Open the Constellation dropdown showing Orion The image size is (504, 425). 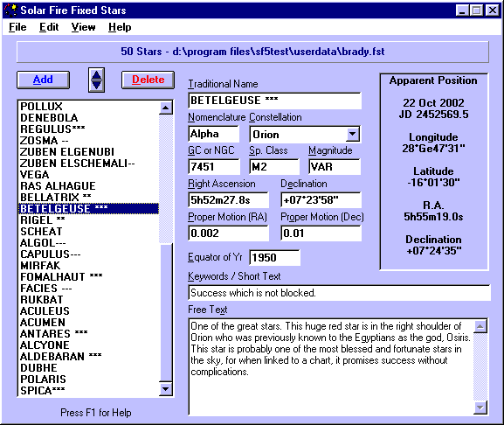(353, 134)
